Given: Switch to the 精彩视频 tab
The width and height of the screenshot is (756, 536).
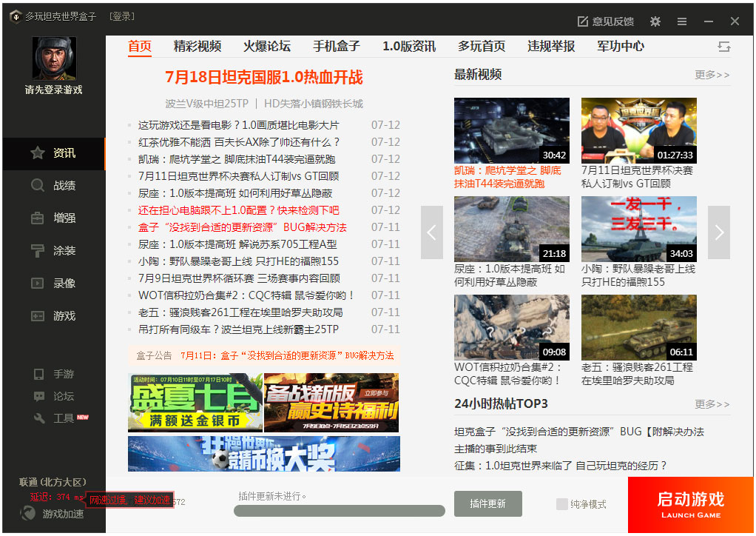Looking at the screenshot, I should click(198, 46).
